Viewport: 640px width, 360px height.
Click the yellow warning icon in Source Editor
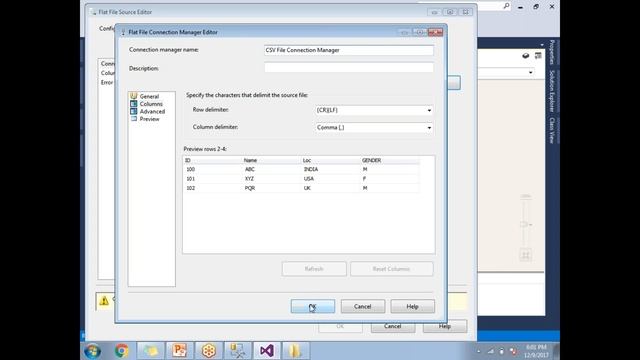click(104, 301)
